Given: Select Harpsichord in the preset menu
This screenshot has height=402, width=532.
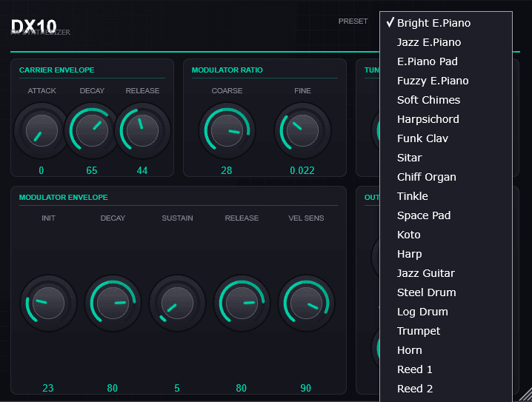Looking at the screenshot, I should (446, 119).
